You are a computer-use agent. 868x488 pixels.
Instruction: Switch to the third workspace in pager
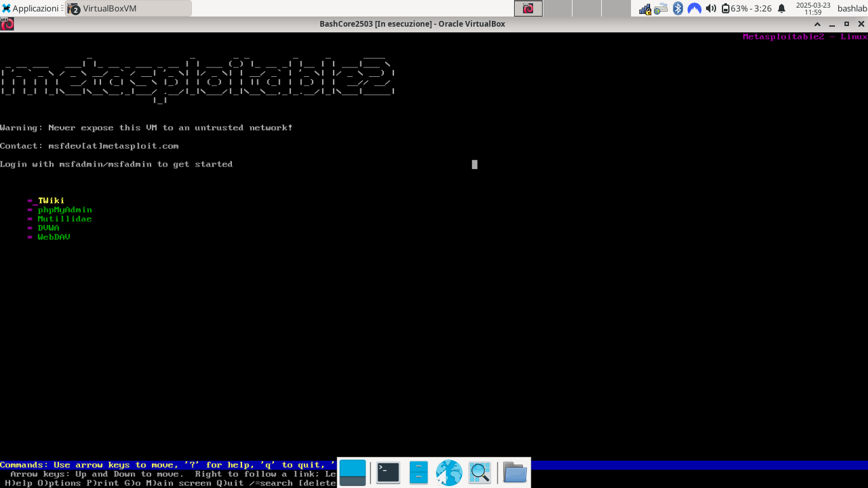[x=587, y=8]
